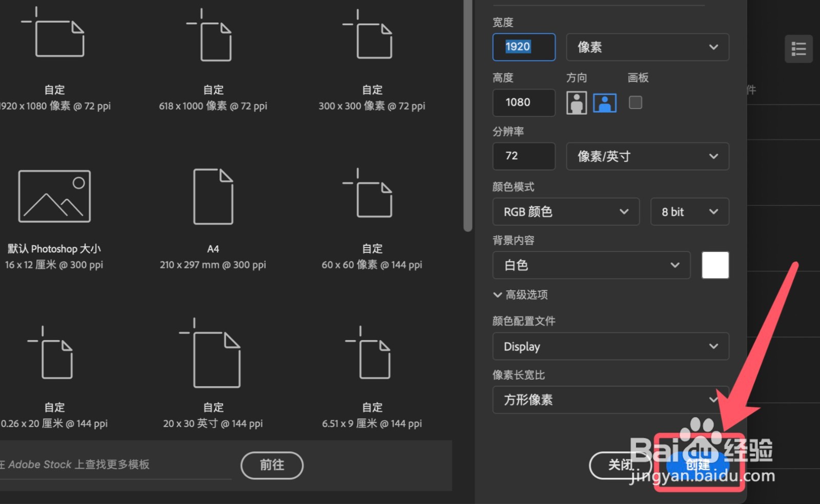Collapse the 高级选项 advanced options section

click(520, 295)
